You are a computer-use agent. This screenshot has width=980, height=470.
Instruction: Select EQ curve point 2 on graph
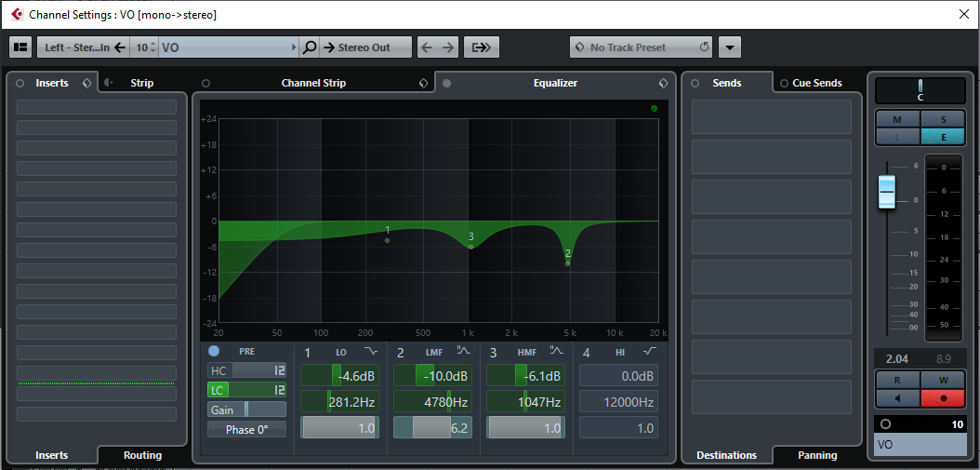pos(567,263)
